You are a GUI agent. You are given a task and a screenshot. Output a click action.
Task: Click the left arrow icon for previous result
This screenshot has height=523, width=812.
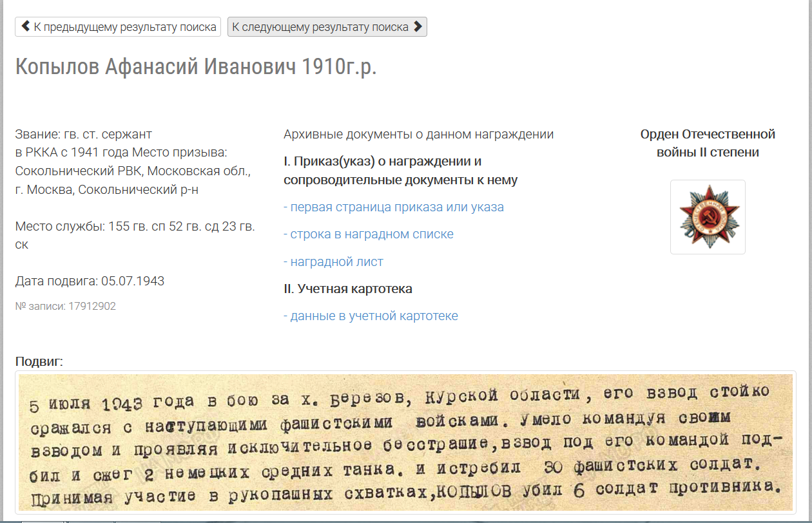[x=26, y=26]
